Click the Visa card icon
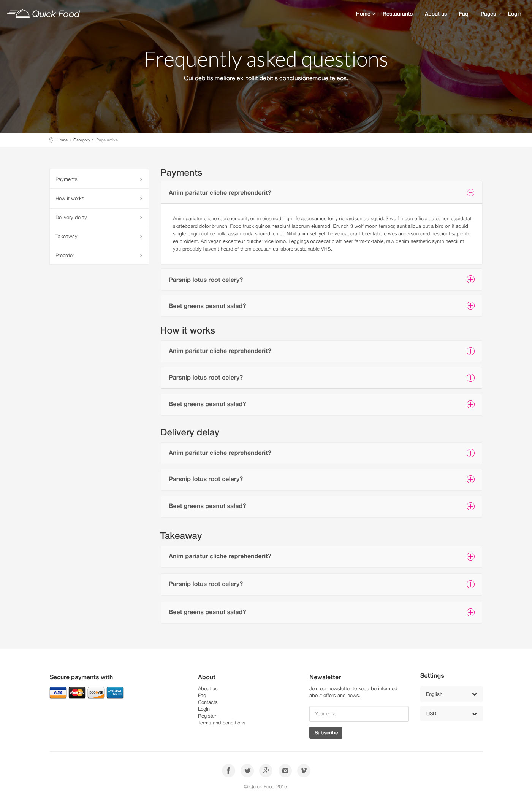 tap(58, 692)
